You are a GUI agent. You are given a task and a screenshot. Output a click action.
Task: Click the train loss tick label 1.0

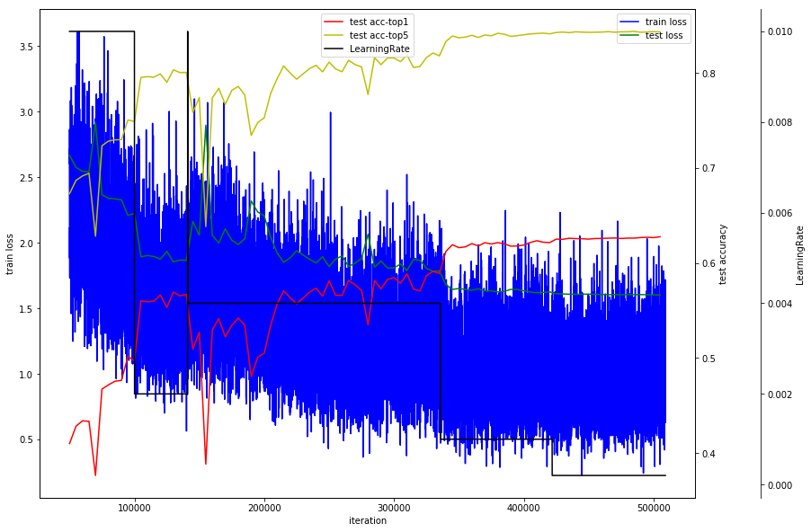[26, 375]
